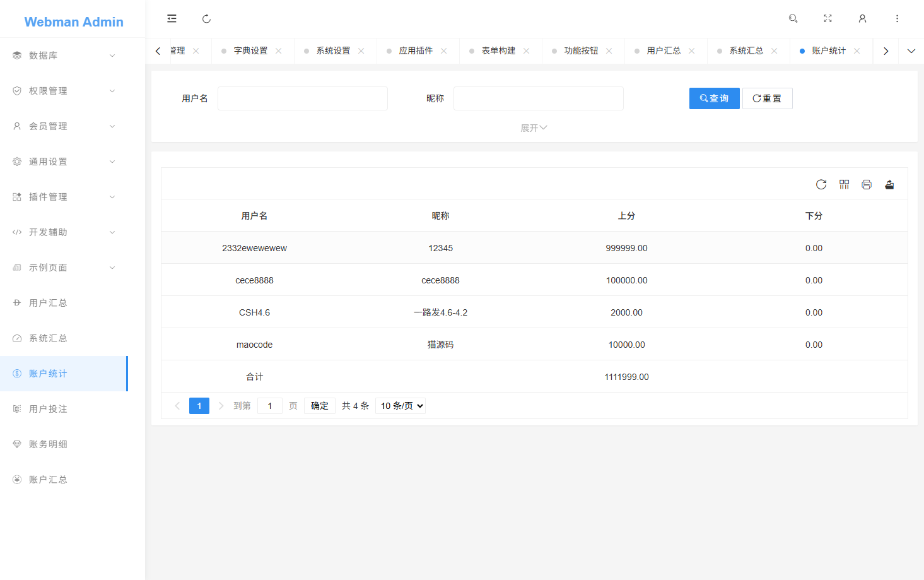This screenshot has height=580, width=924.
Task: Enter fullscreen via the expand arrows icon
Action: pos(828,19)
